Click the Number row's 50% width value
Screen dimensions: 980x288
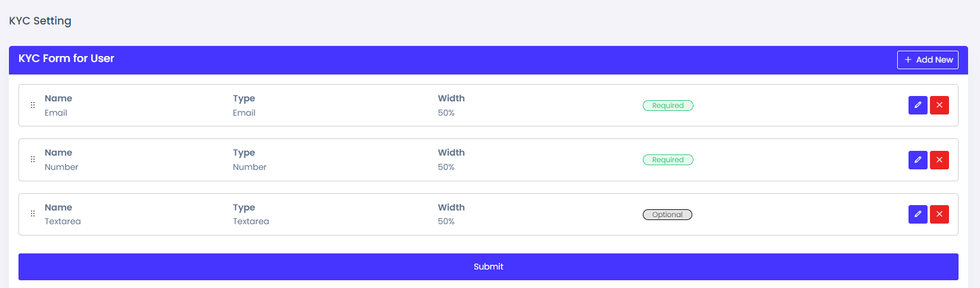pyautogui.click(x=446, y=167)
